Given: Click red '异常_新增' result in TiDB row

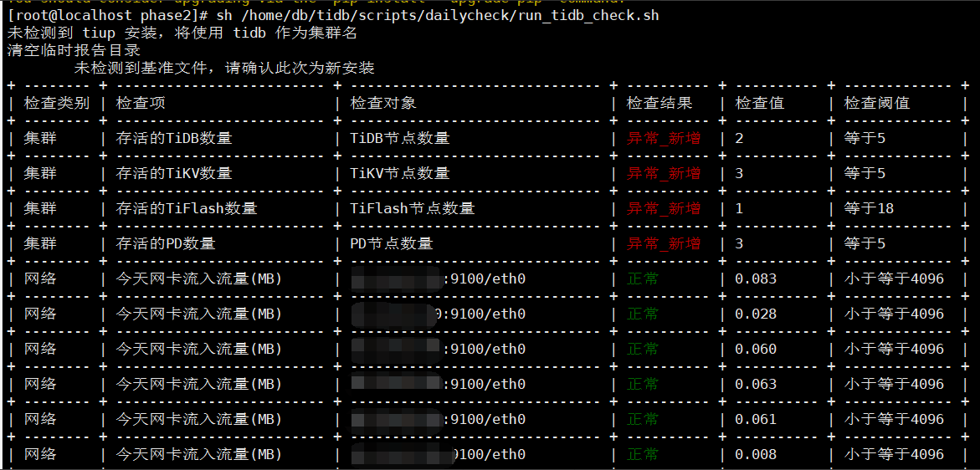Looking at the screenshot, I should pyautogui.click(x=663, y=138).
